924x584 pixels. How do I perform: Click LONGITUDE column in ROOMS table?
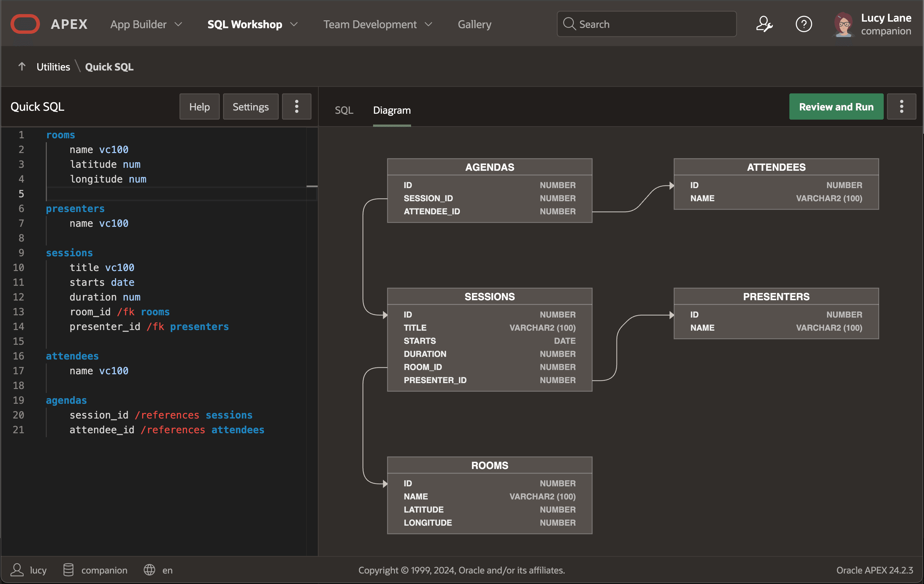point(490,523)
